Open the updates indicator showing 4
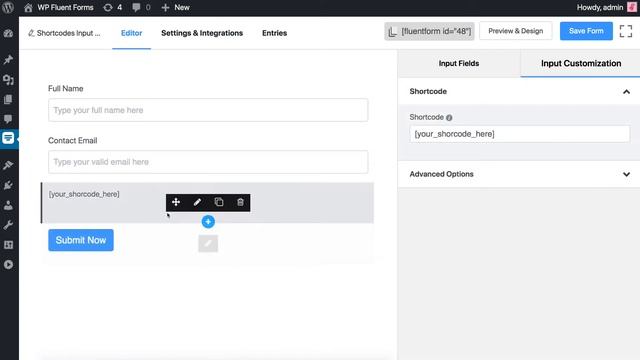The image size is (640, 360). (113, 7)
